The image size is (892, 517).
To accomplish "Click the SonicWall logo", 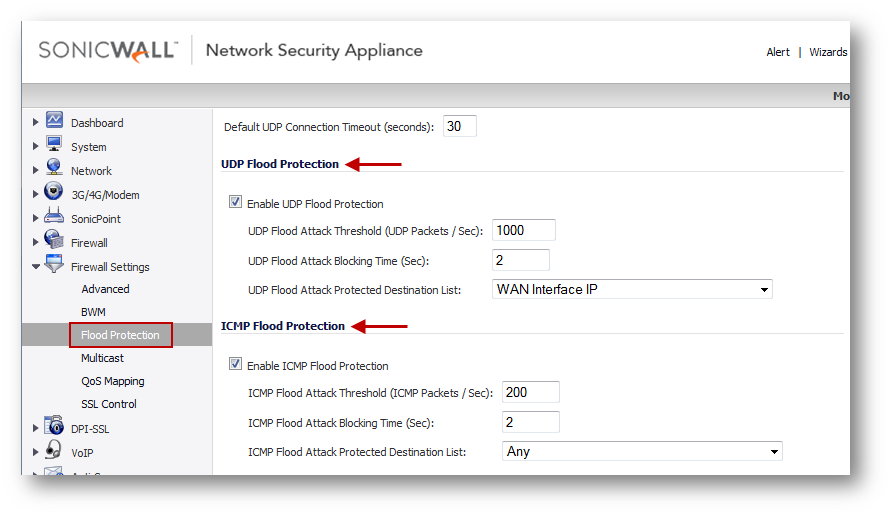I will [108, 51].
